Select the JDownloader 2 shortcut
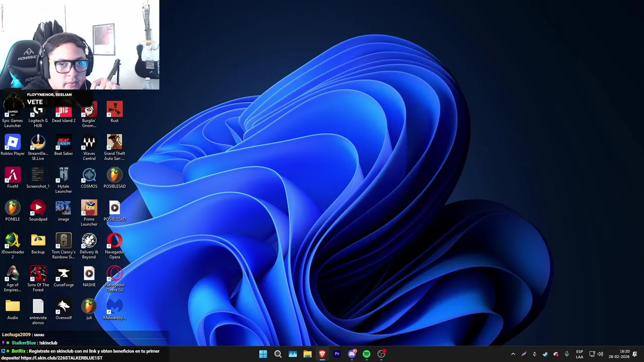 (x=13, y=245)
